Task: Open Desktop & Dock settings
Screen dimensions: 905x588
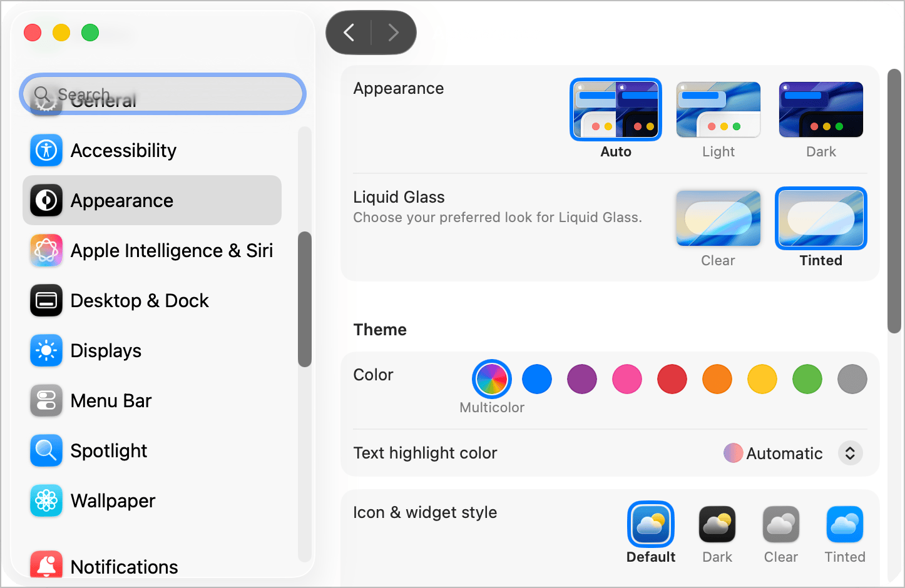Action: 140,300
